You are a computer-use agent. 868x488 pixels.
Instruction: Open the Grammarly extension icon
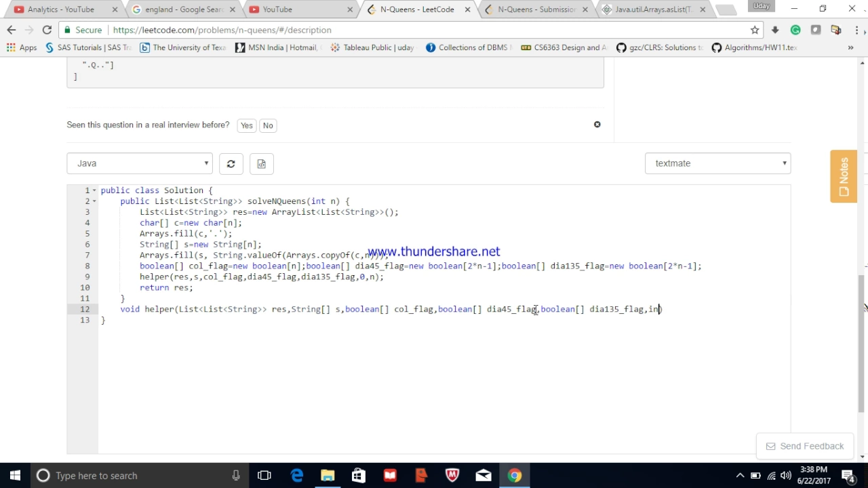click(795, 30)
